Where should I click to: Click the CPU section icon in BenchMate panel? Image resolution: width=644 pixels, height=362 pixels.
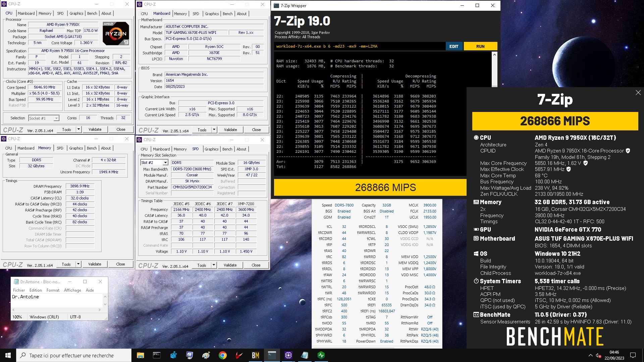(476, 137)
